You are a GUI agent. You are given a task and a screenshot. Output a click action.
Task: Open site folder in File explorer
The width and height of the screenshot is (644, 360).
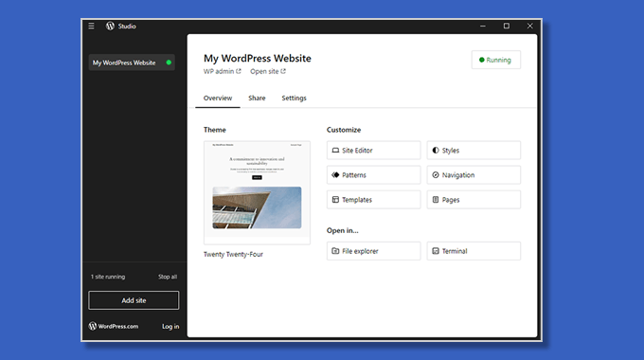[373, 251]
